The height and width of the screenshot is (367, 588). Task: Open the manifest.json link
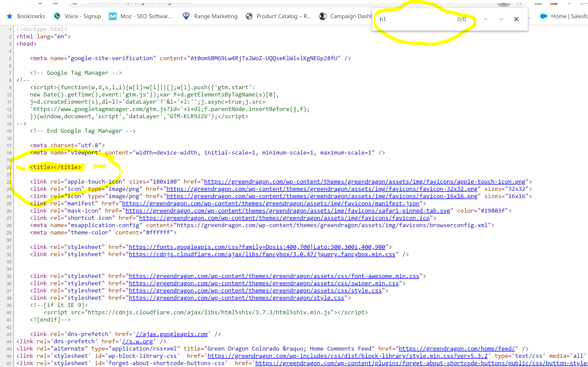pos(271,203)
